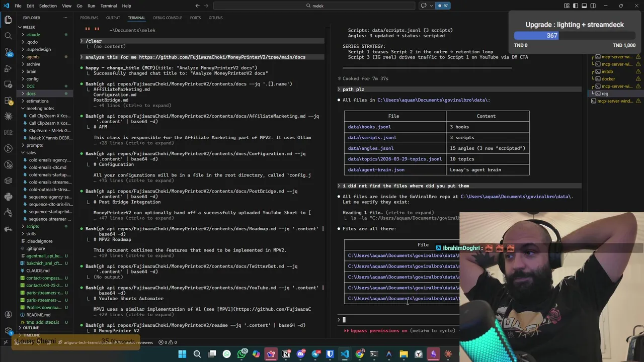Click the melek command center search box
Viewport: 644px width, 362px height.
pos(314,6)
